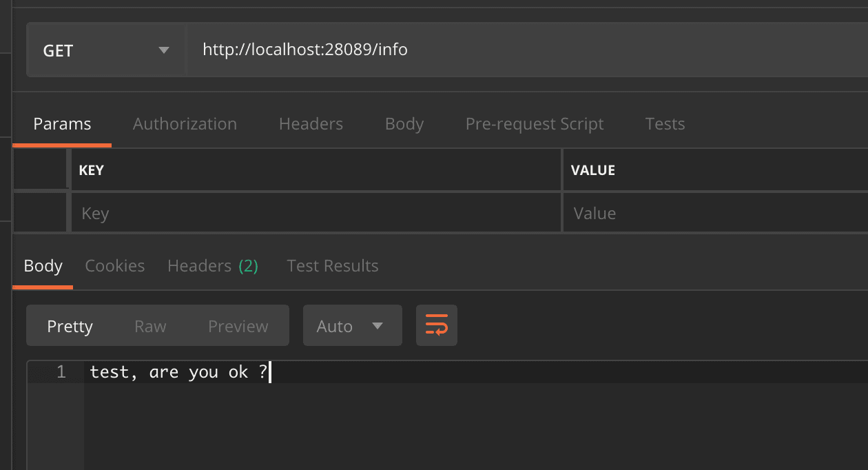Show the response Cookies tab
868x470 pixels.
115,266
